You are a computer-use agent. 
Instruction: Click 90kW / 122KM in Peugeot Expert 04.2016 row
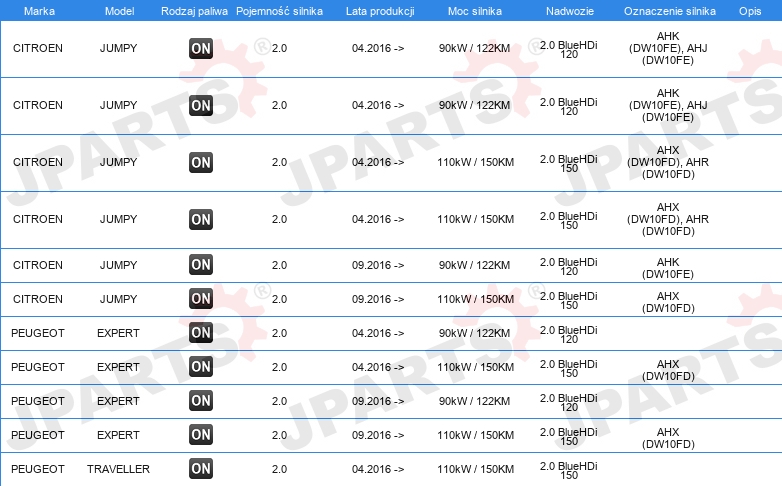coord(474,333)
